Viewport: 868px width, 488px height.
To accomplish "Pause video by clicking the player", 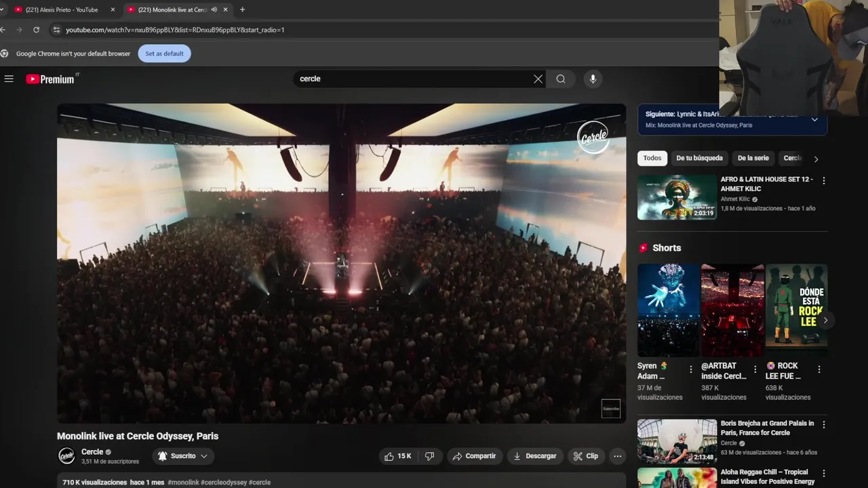I will [341, 264].
